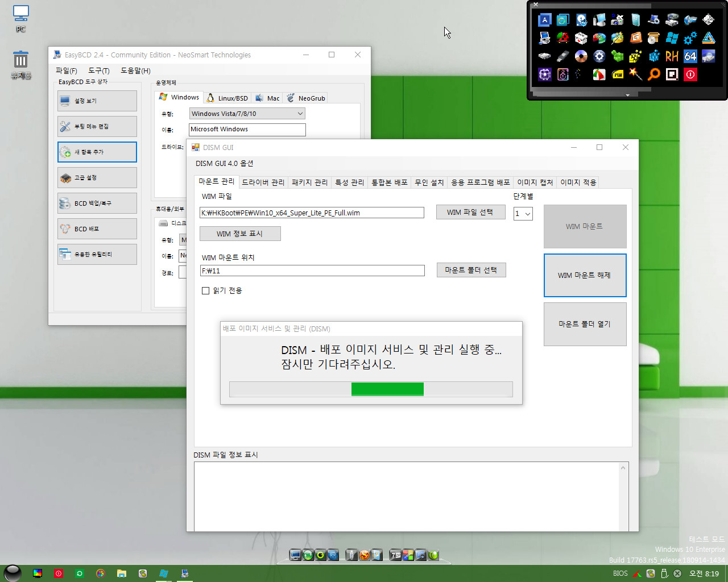Click the WIM info display button

[x=240, y=234]
